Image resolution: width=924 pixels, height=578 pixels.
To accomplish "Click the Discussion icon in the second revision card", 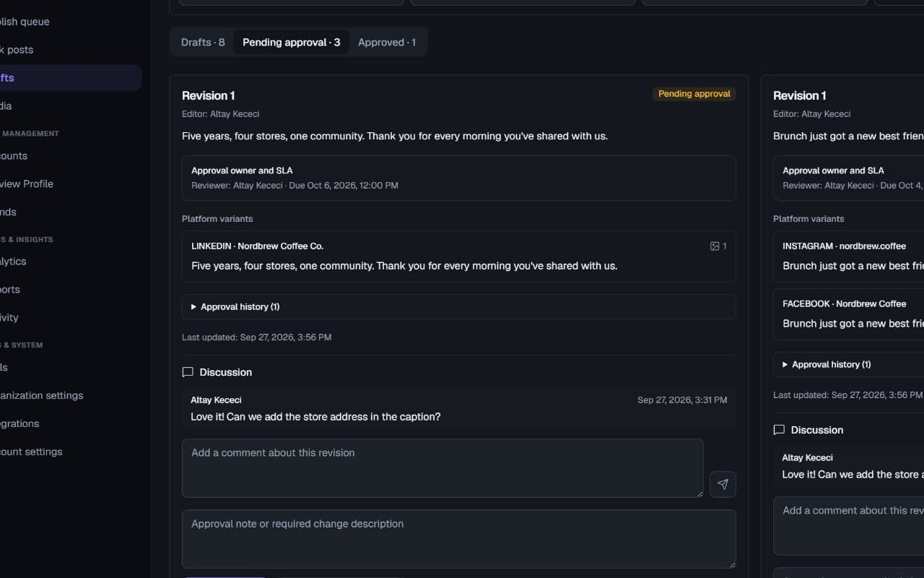I will 779,430.
